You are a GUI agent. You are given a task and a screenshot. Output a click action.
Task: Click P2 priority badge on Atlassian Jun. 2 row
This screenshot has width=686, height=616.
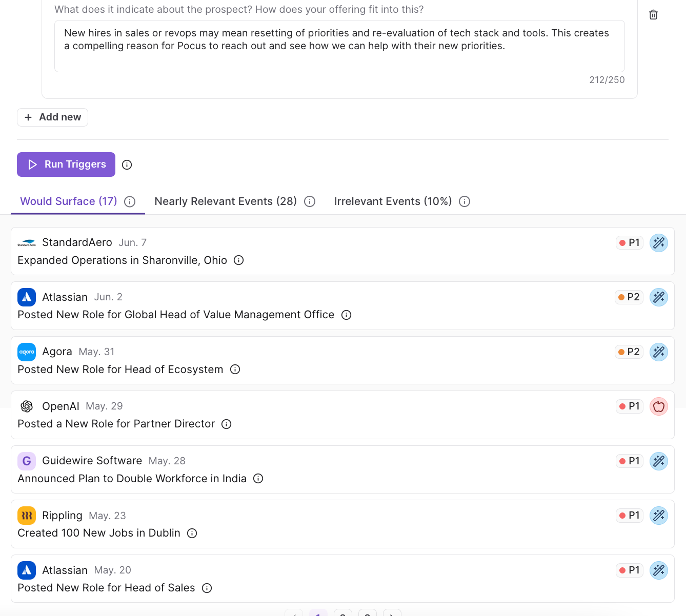[629, 297]
